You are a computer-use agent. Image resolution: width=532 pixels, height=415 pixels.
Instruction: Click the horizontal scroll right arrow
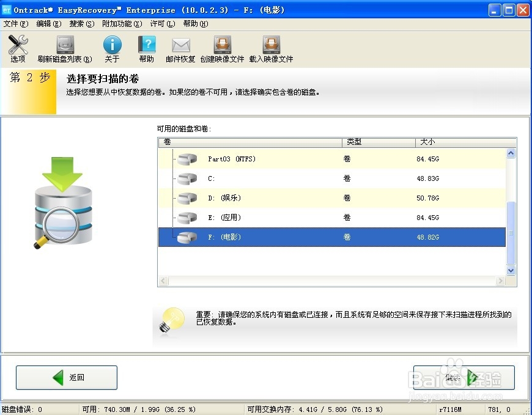point(500,281)
